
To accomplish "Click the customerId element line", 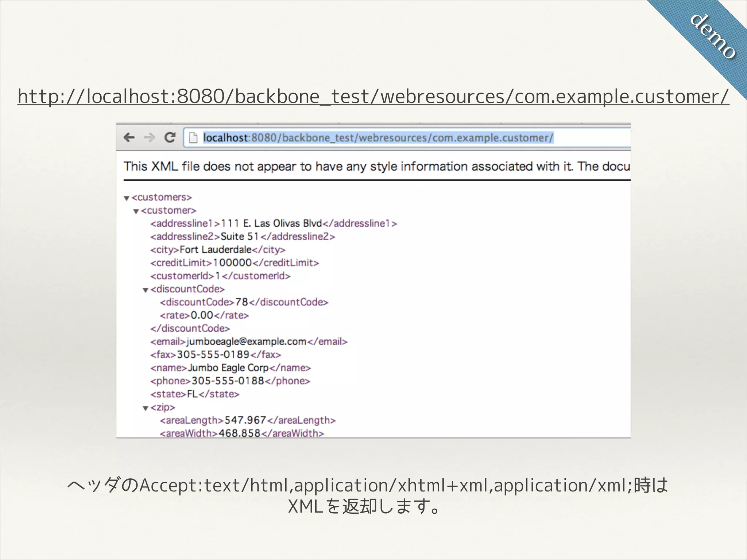I will click(220, 276).
